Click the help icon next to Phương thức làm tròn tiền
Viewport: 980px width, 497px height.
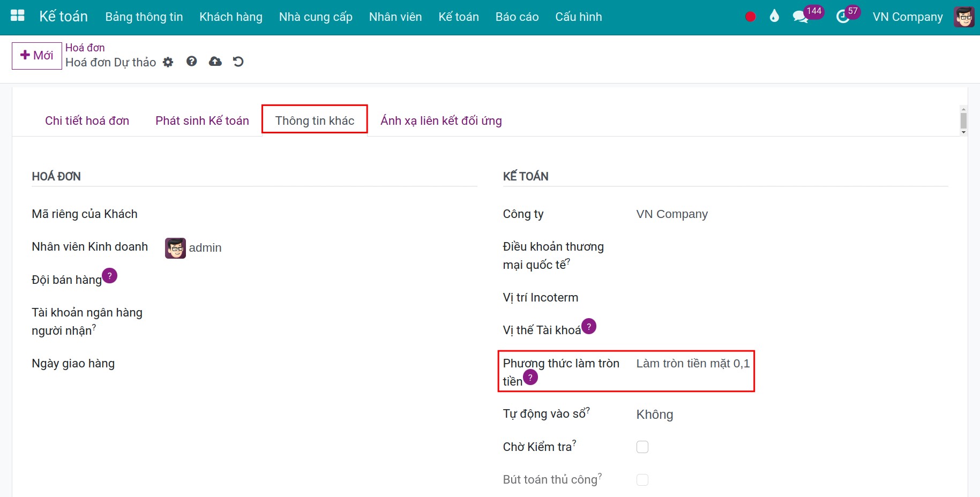click(x=530, y=377)
